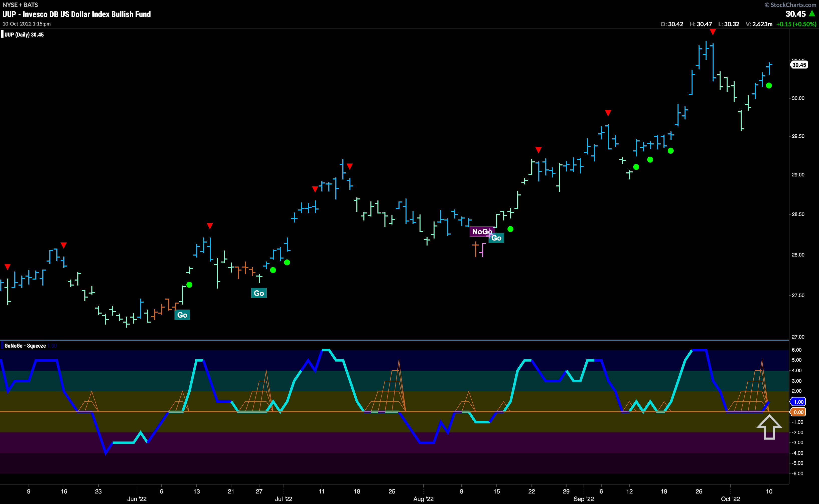Click the red triangle above the August 23 bar
The width and height of the screenshot is (819, 504).
tap(538, 150)
